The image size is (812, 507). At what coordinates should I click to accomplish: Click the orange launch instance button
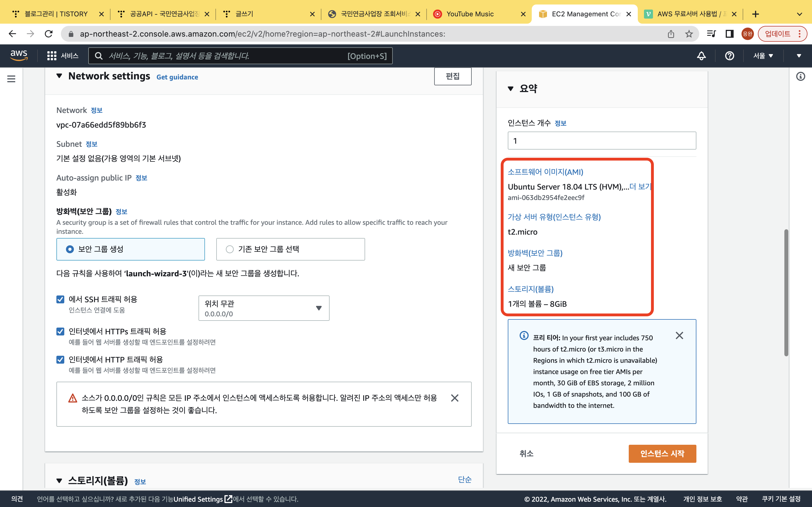click(x=662, y=453)
